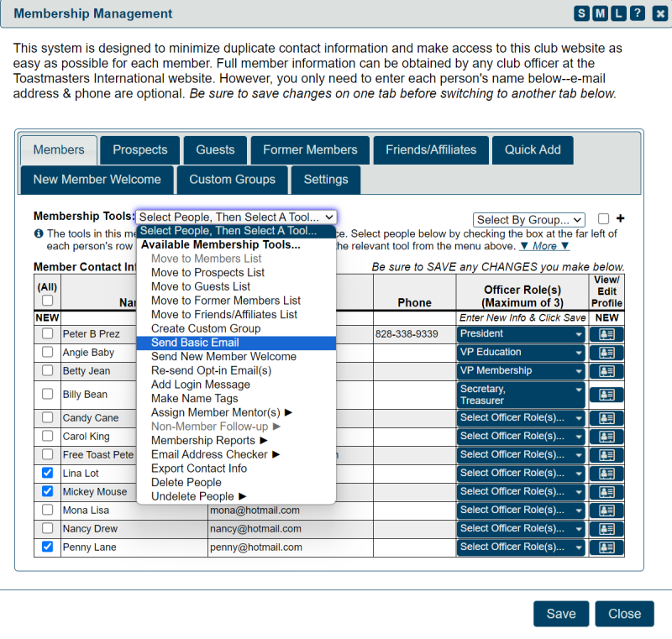Screen dimensions: 672x639
Task: Open Membership Reports submenu
Action: 236,440
